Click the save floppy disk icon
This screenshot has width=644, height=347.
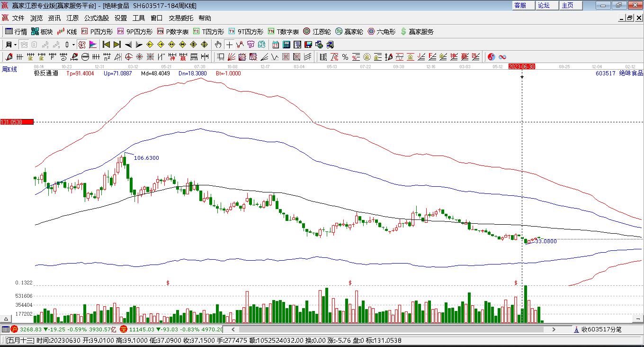308,45
